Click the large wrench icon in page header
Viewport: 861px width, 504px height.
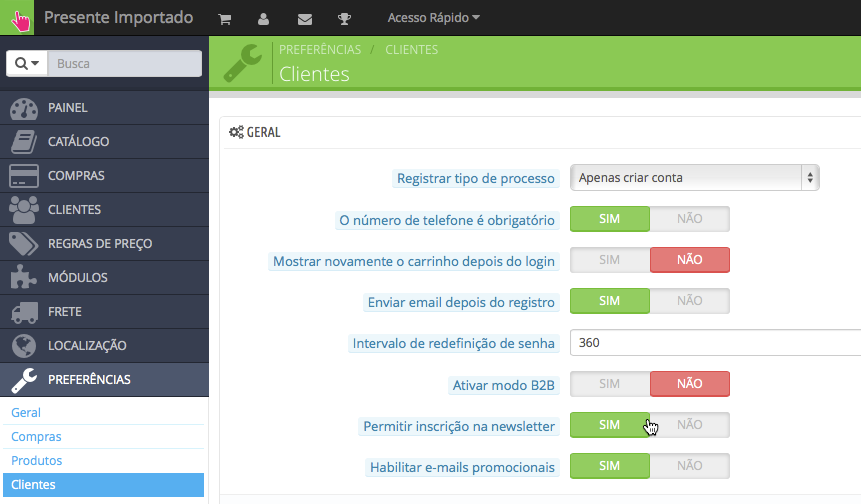pos(242,63)
